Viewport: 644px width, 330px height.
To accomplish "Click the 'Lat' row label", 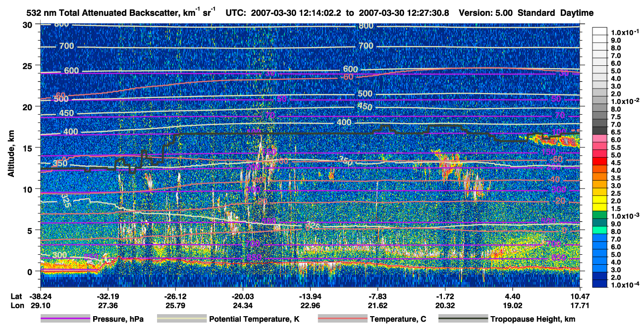I will click(x=17, y=296).
